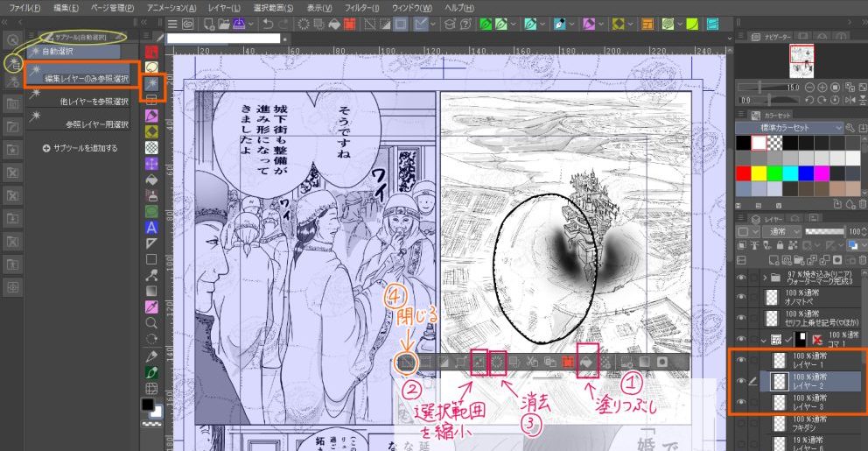Open the 選択範囲(S) menu

[x=273, y=8]
